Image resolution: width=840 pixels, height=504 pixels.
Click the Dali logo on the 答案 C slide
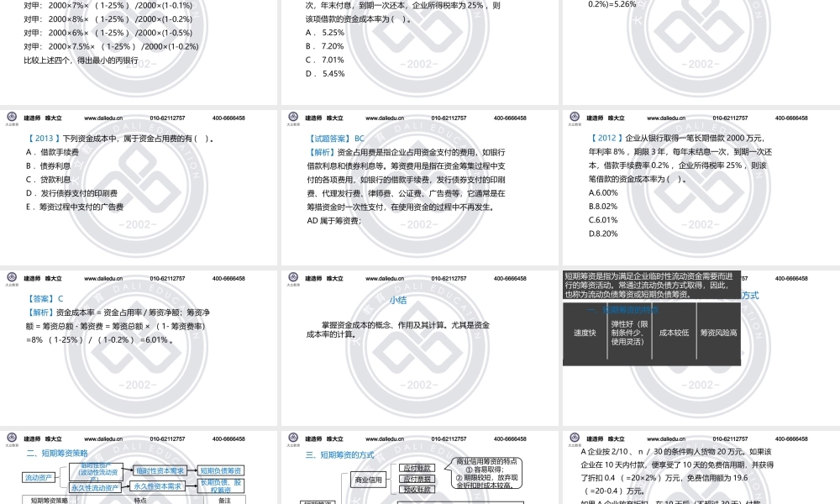pos(10,275)
